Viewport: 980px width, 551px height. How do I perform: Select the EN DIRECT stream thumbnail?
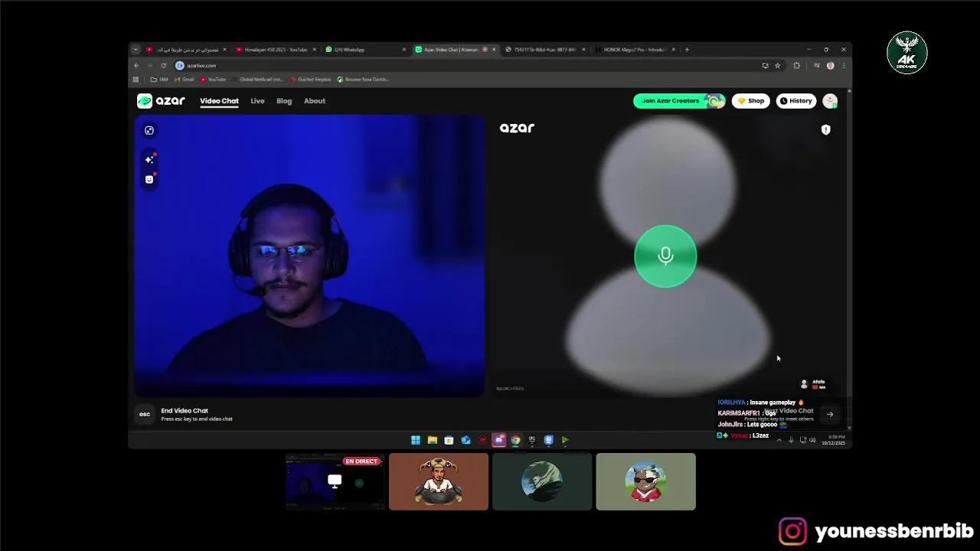click(335, 481)
